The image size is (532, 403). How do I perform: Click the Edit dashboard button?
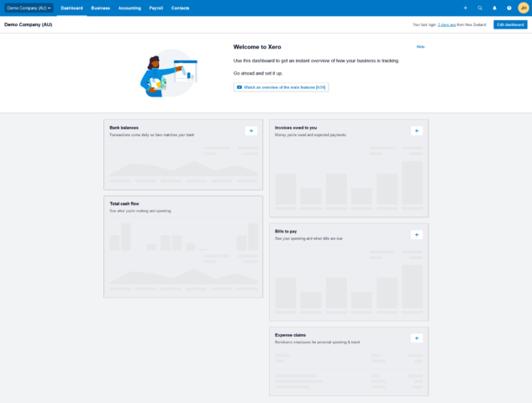point(510,24)
